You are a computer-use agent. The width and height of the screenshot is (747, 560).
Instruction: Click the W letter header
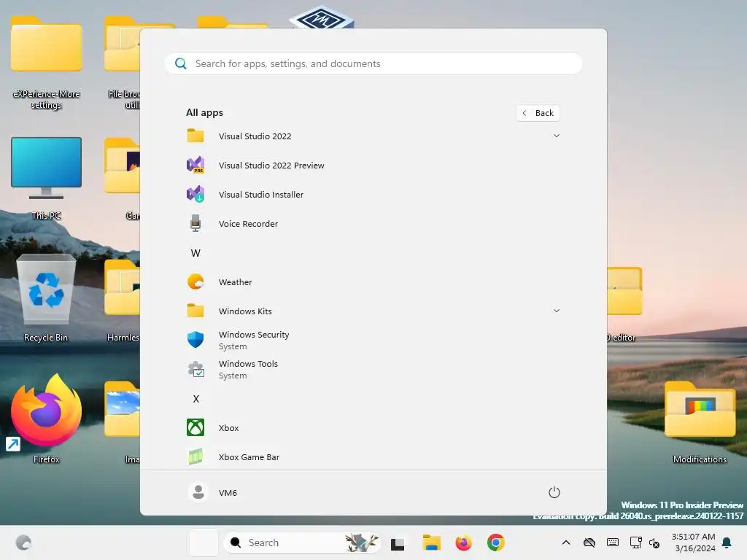click(x=196, y=253)
